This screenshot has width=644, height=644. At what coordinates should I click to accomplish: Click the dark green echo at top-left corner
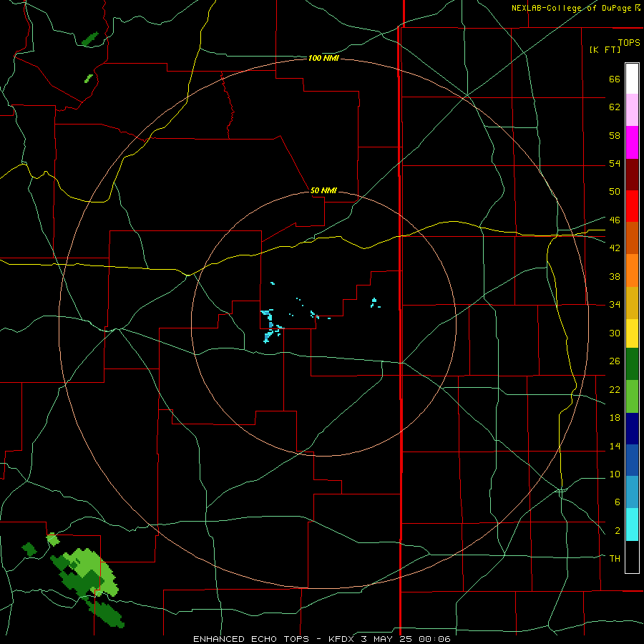(x=90, y=39)
